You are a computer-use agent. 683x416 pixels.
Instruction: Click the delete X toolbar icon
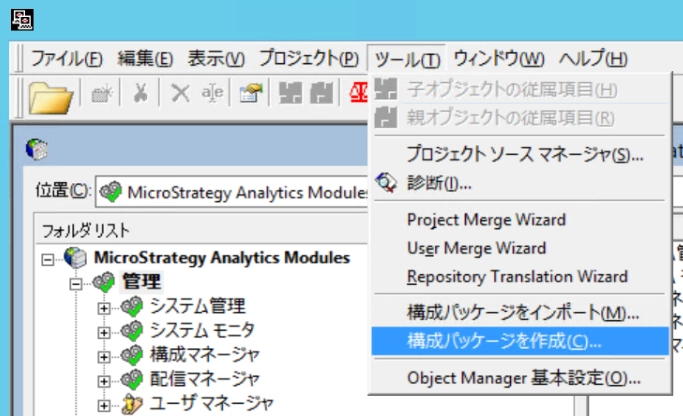click(180, 93)
